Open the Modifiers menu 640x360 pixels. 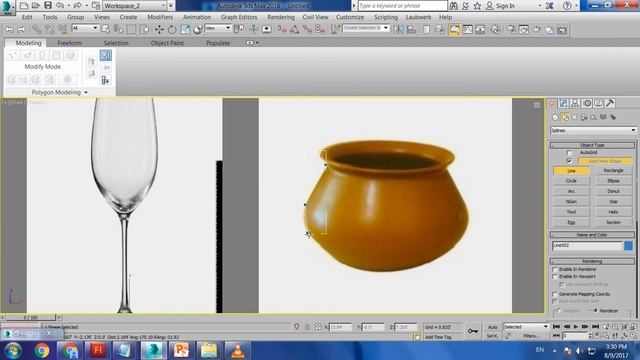point(160,17)
